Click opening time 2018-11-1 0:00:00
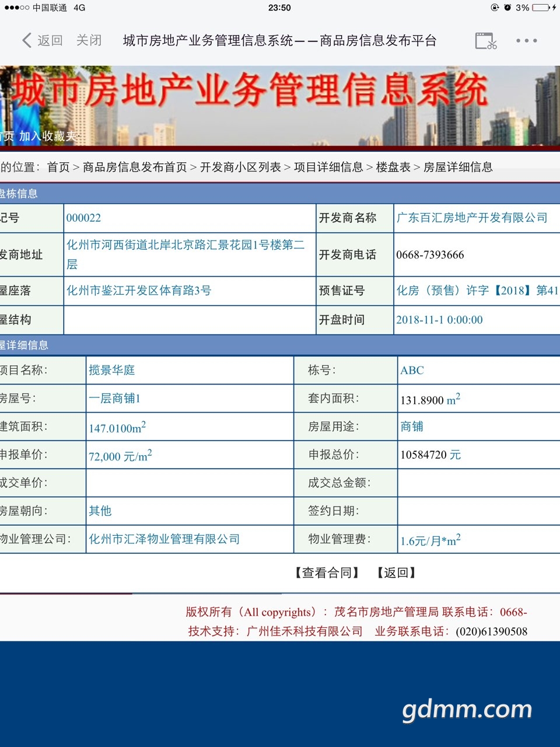The width and height of the screenshot is (560, 747). 439,320
